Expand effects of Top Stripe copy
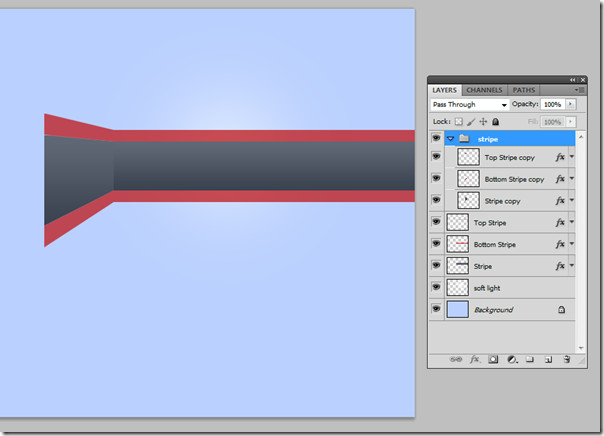Image resolution: width=604 pixels, height=436 pixels. coord(572,157)
